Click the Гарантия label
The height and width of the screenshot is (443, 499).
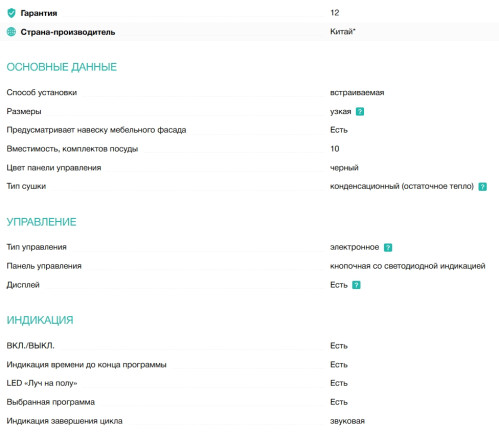[x=39, y=13]
